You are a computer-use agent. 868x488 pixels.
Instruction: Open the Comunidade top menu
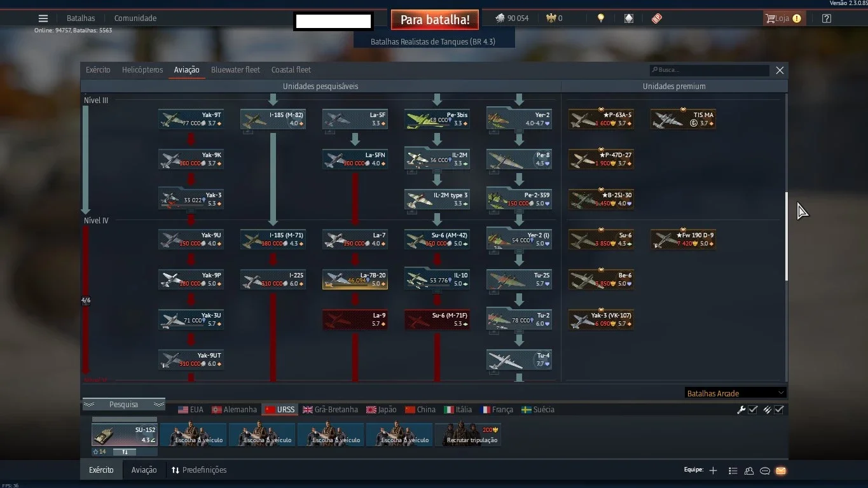135,18
